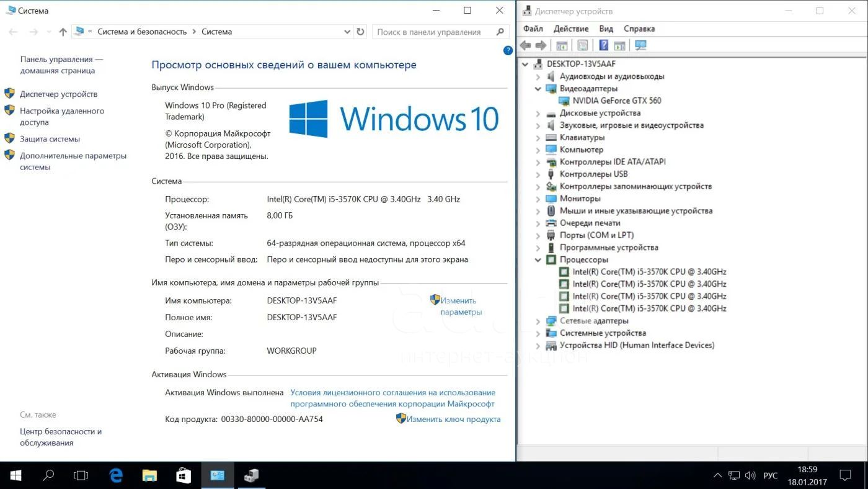868x489 pixels.
Task: Open Task View on the taskbar
Action: 81,475
